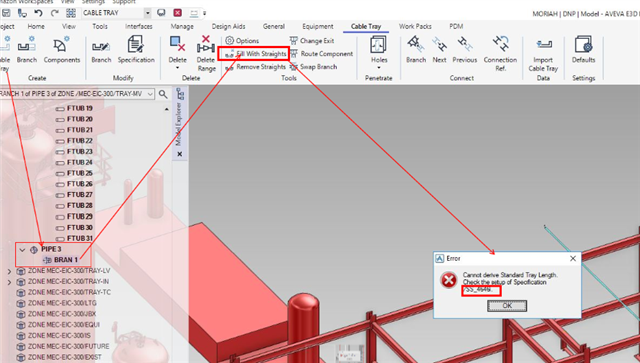The image size is (640, 363).
Task: Open the Holes penetrate tool
Action: click(x=379, y=51)
